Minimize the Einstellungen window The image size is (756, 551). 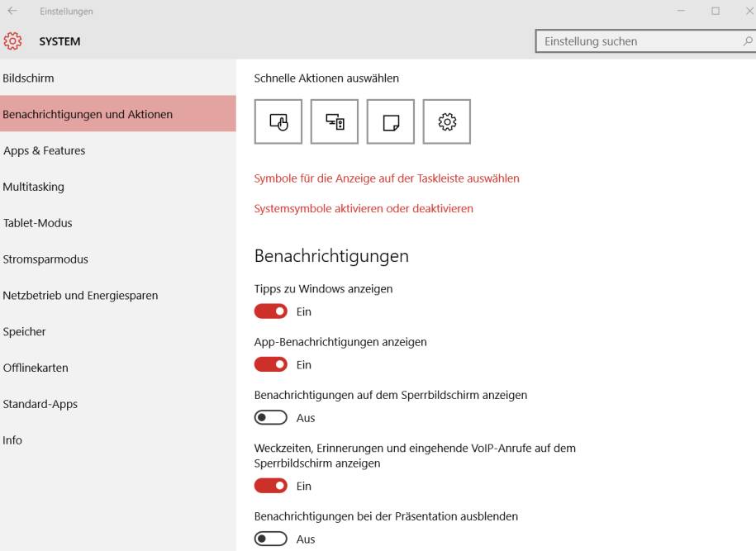coord(681,11)
